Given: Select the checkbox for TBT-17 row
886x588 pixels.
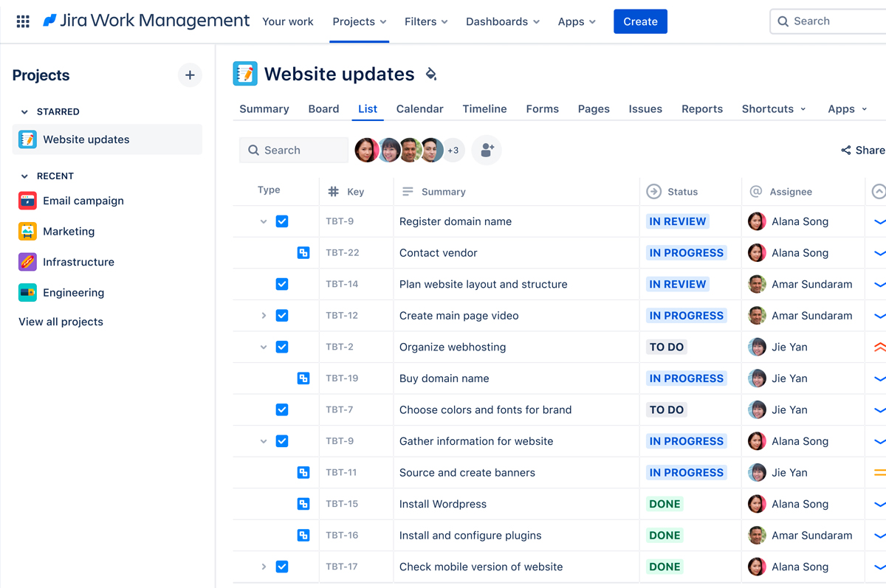Looking at the screenshot, I should pyautogui.click(x=282, y=567).
